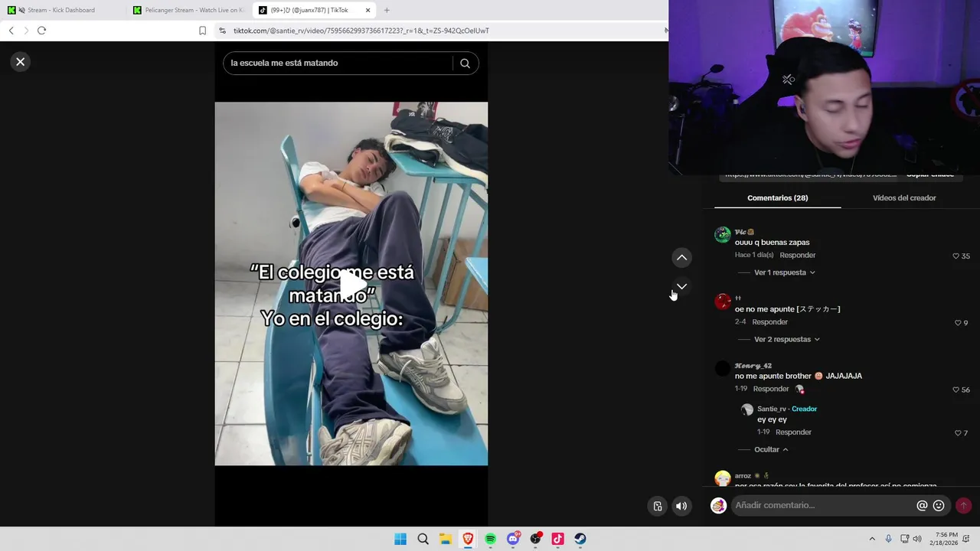Switch to 'Comentarios (28)' tab
980x551 pixels.
(777, 197)
